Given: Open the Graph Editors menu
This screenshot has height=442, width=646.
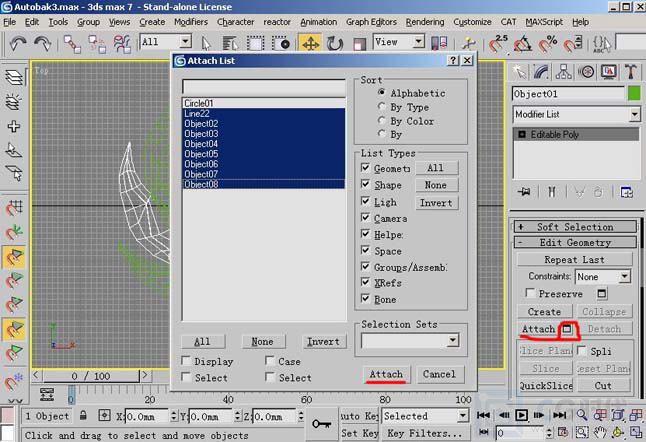Looking at the screenshot, I should click(x=371, y=22).
